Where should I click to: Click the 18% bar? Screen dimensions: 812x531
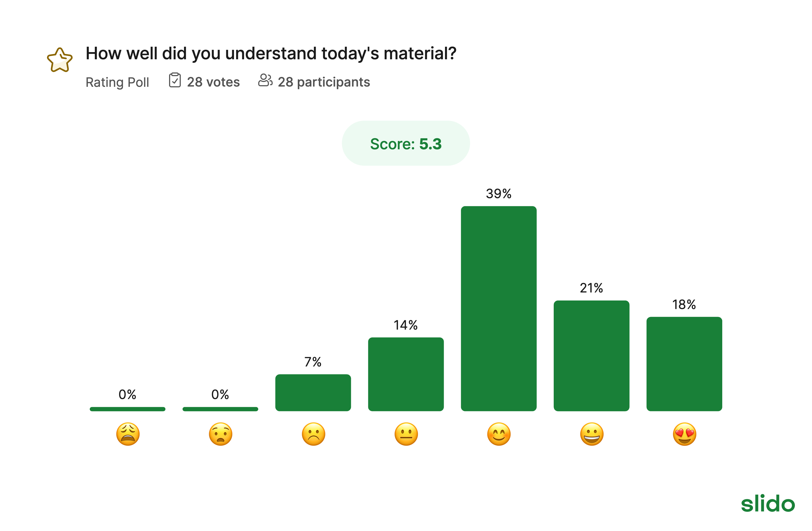684,364
